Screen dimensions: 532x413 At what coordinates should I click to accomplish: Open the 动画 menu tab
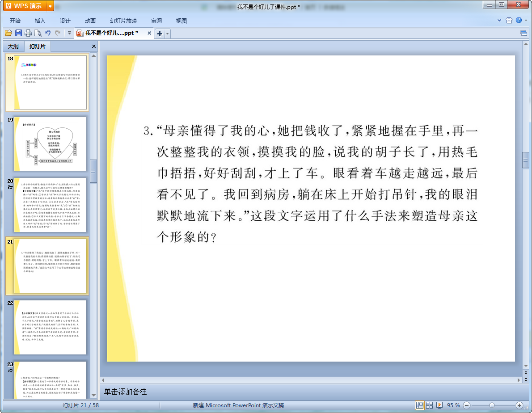(x=90, y=21)
